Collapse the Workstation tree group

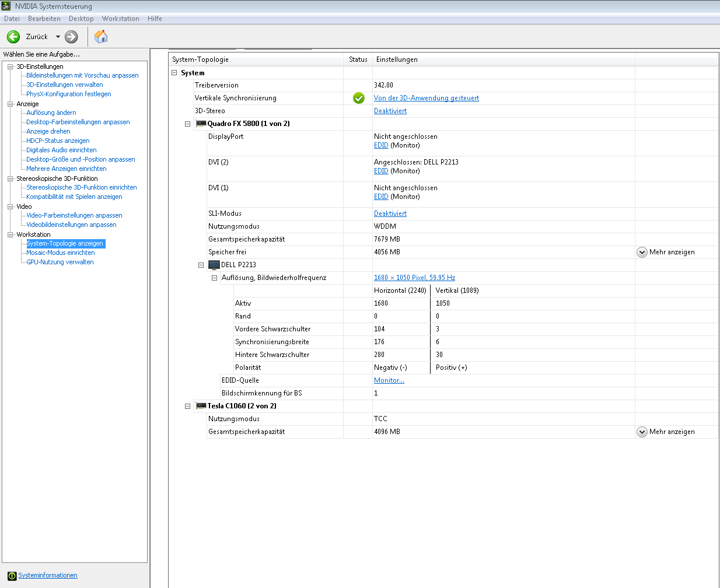pyautogui.click(x=10, y=235)
